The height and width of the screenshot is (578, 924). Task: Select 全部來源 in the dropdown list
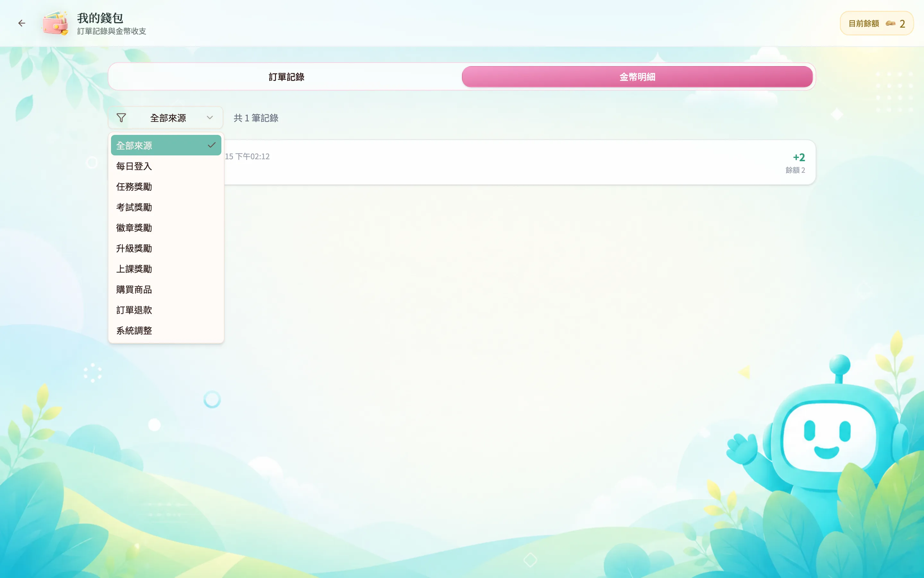point(166,145)
